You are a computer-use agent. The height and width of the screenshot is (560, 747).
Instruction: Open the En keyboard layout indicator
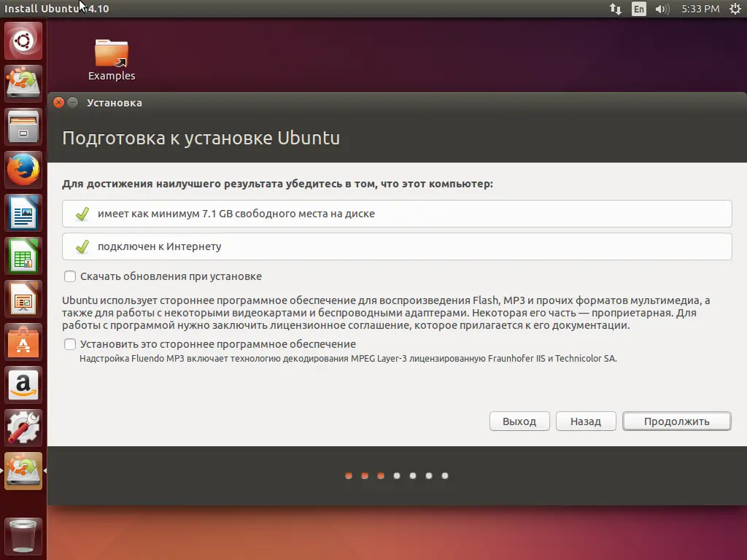(x=639, y=9)
